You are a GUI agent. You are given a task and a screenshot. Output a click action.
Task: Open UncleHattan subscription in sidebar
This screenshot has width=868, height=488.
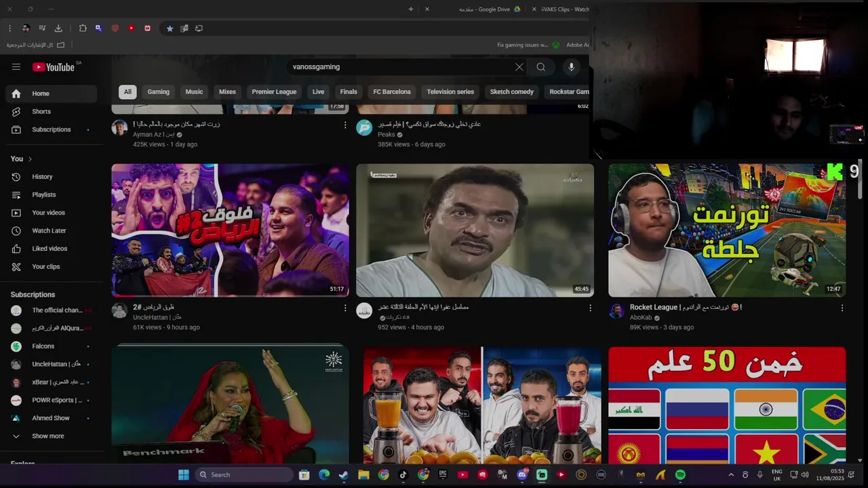[x=52, y=364]
